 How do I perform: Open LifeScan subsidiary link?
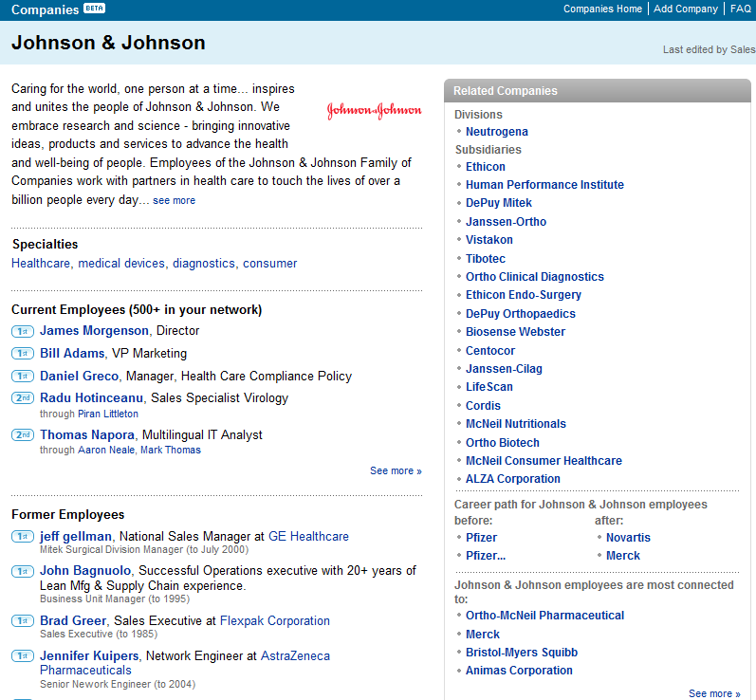489,387
